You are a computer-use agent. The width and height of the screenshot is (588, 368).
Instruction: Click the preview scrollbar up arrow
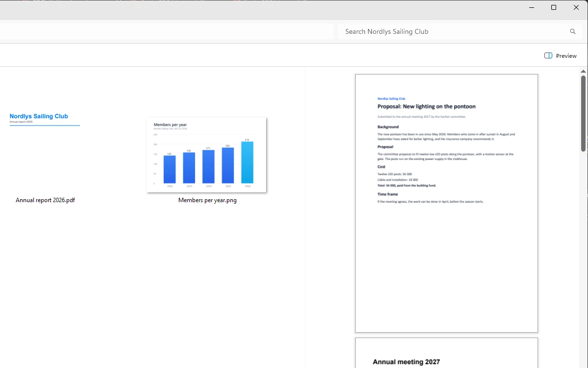[583, 71]
